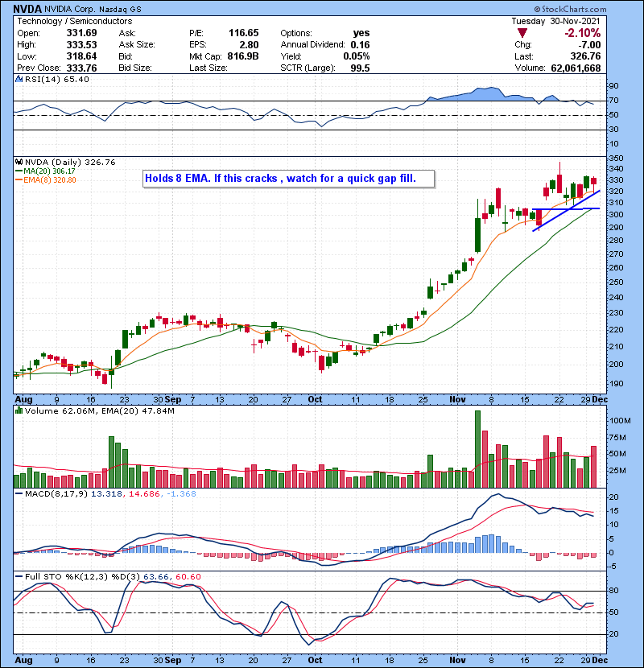Click the 190 tick on the price axis
The image size is (644, 668).
(x=616, y=383)
